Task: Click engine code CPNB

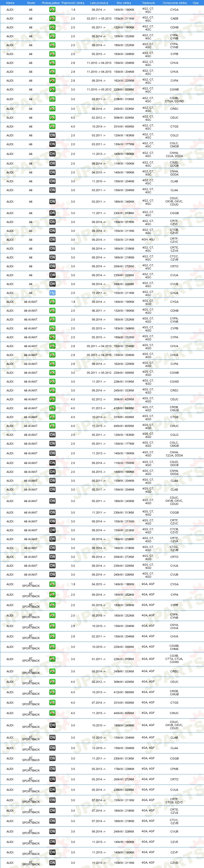Action: [174, 769]
